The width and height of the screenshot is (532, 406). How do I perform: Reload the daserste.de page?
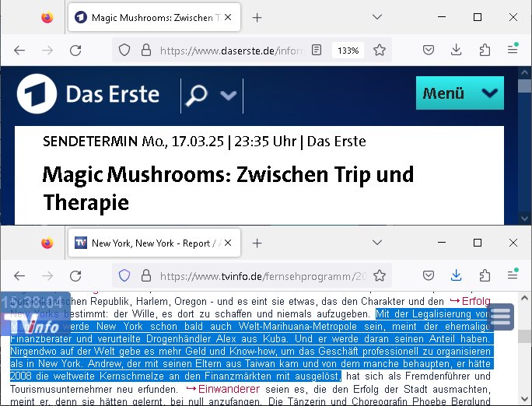75,50
